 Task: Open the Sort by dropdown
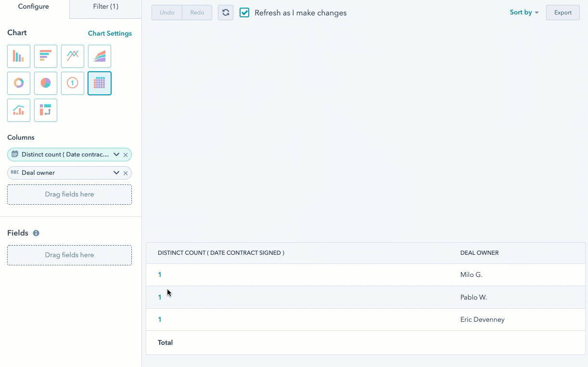(x=524, y=12)
